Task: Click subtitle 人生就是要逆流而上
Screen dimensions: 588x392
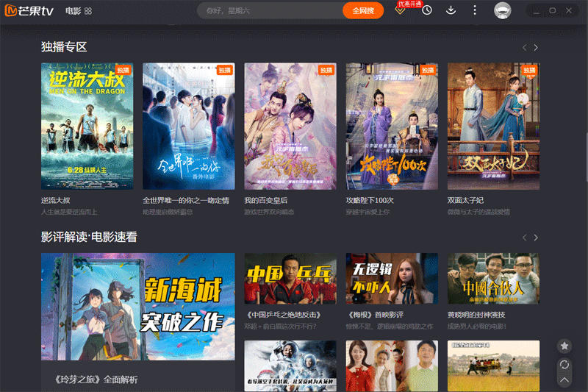Action: (x=69, y=212)
